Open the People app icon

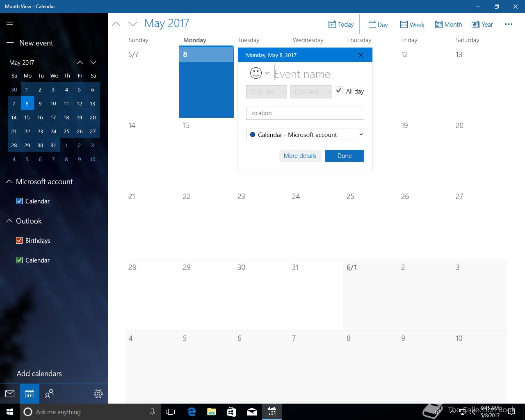49,394
